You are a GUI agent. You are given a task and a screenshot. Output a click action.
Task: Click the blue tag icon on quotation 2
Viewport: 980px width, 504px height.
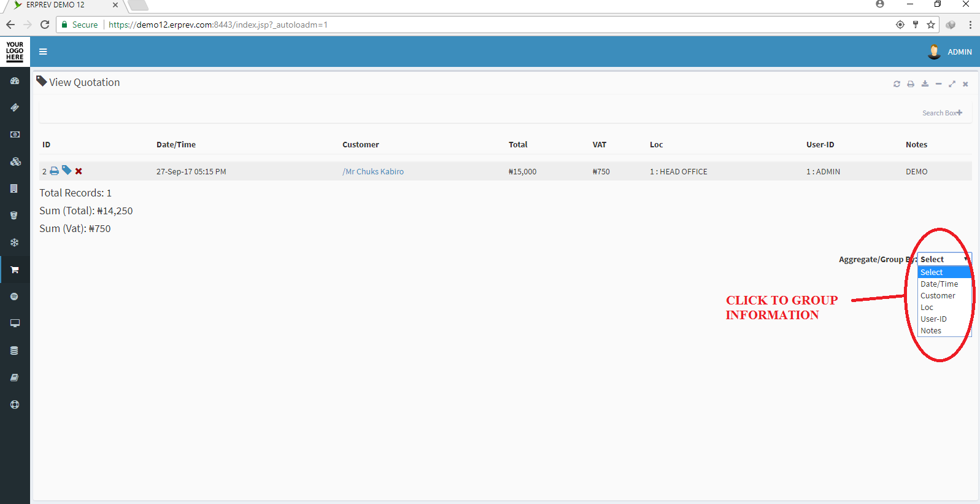[x=67, y=170]
